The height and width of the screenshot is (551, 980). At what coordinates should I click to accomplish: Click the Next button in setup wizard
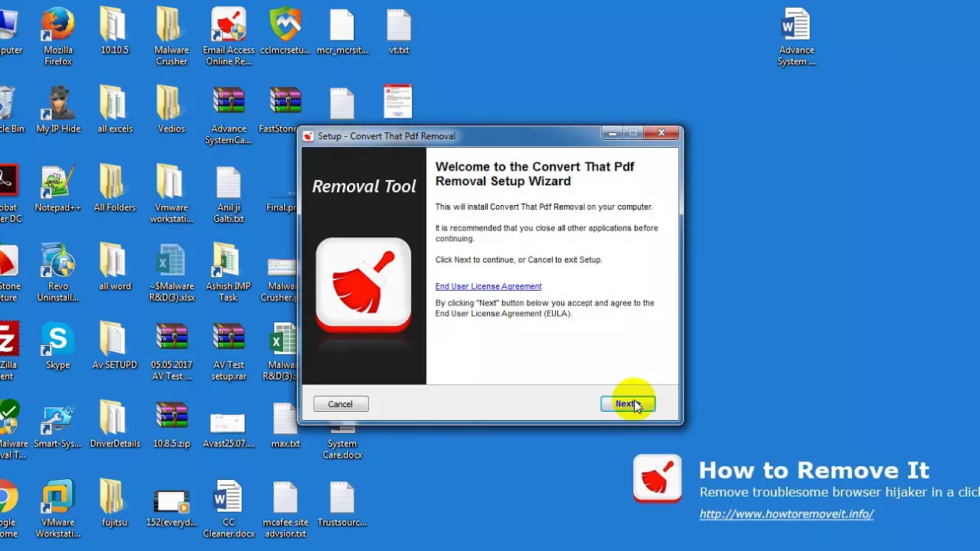coord(628,404)
